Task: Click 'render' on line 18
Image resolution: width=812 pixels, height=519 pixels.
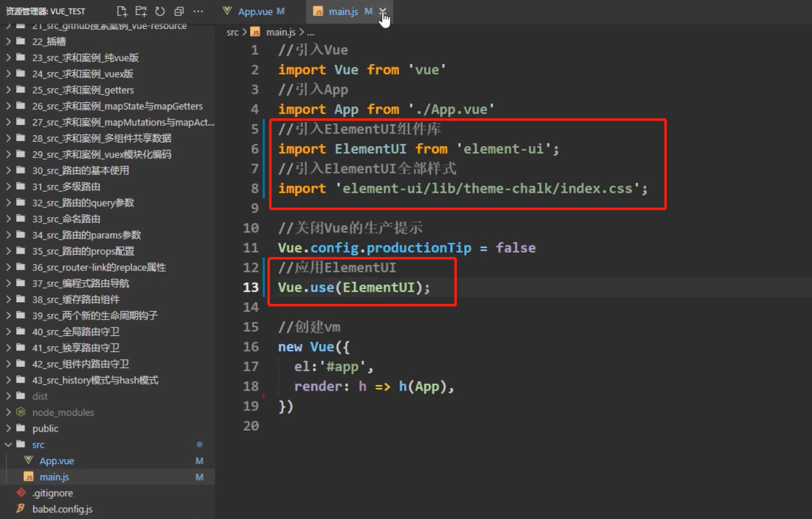Action: click(318, 386)
